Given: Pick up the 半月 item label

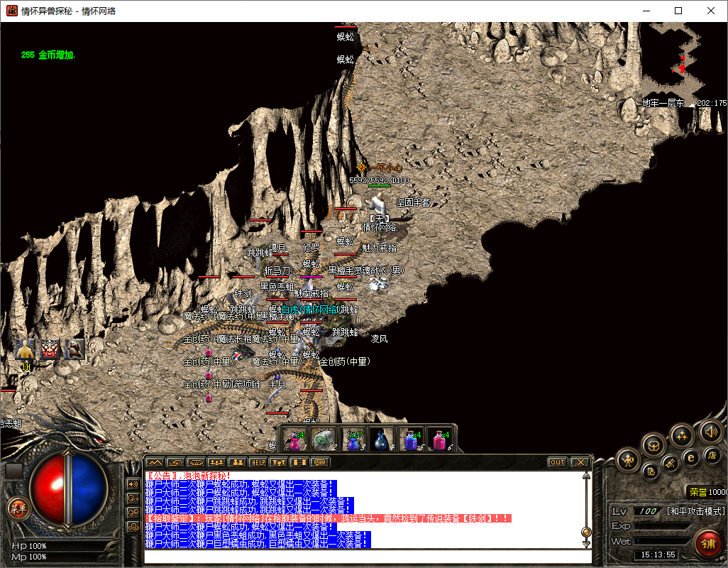Looking at the screenshot, I should point(277,385).
